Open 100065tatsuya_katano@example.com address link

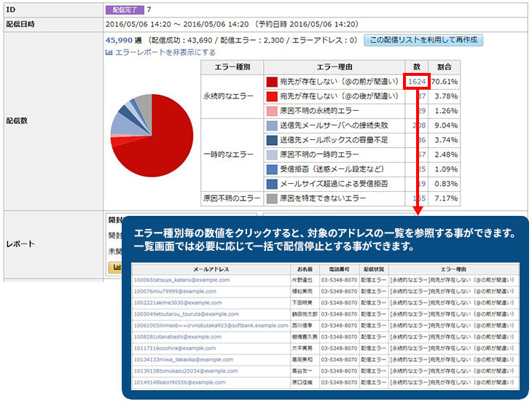pos(182,280)
